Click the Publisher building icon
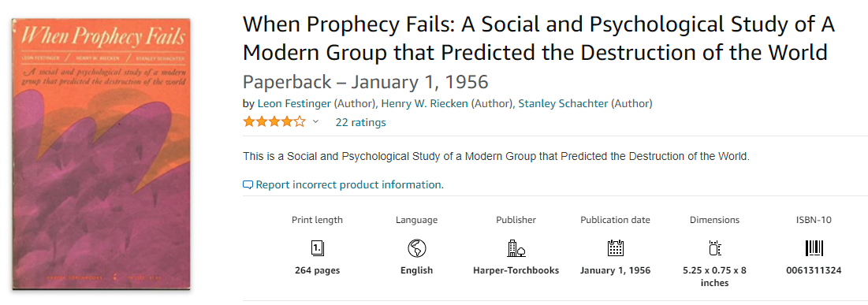This screenshot has width=868, height=305. [516, 248]
